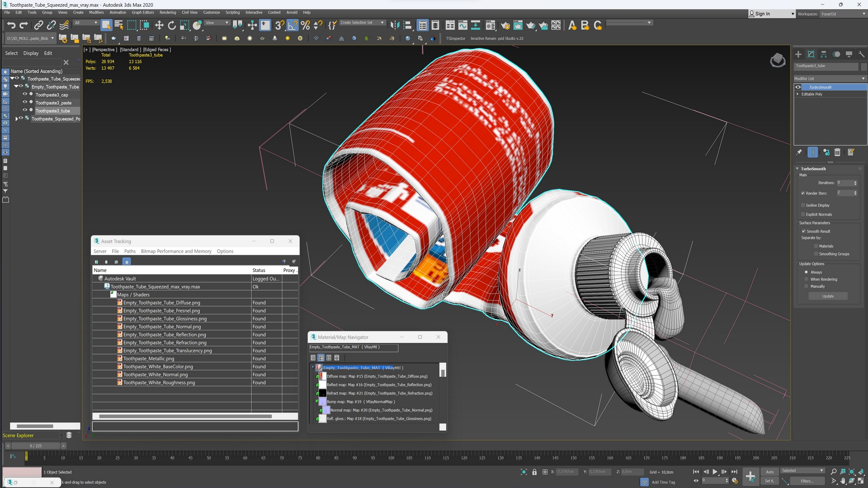
Task: Click the Update button in TurboSmooth
Action: [828, 296]
